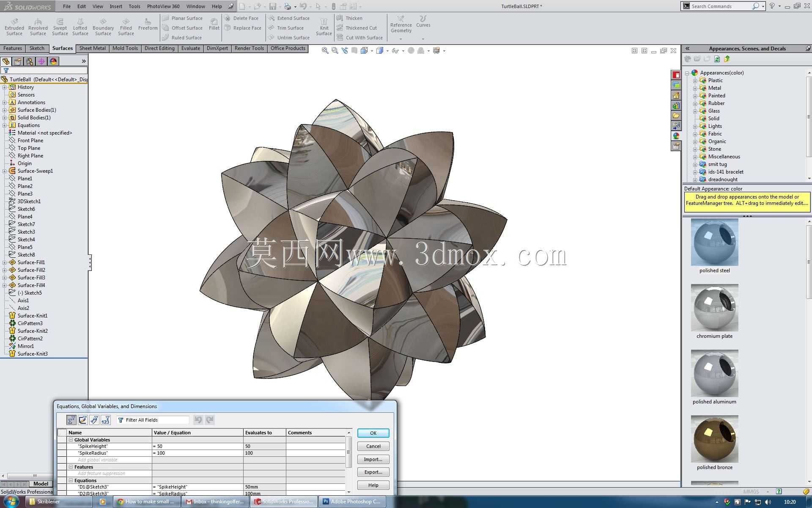812x508 pixels.
Task: Select the Extruded Surface tool
Action: coord(14,27)
